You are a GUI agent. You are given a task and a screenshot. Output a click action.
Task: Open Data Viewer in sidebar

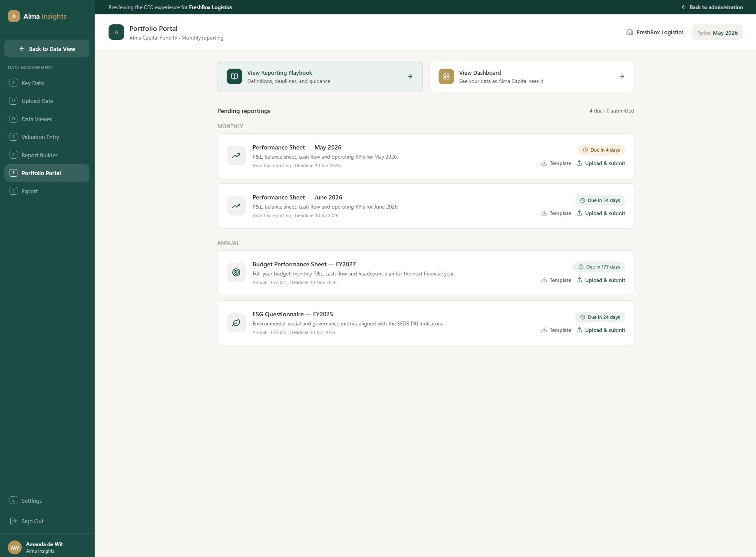click(47, 119)
